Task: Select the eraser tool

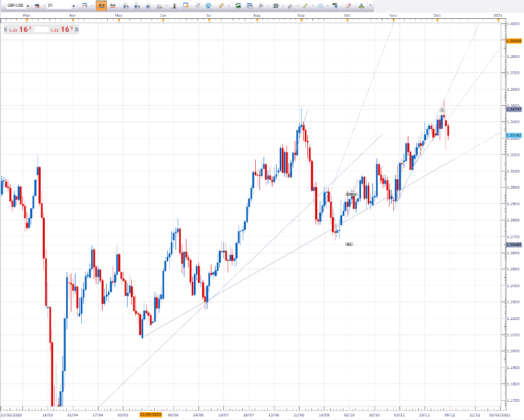Action: pyautogui.click(x=348, y=6)
